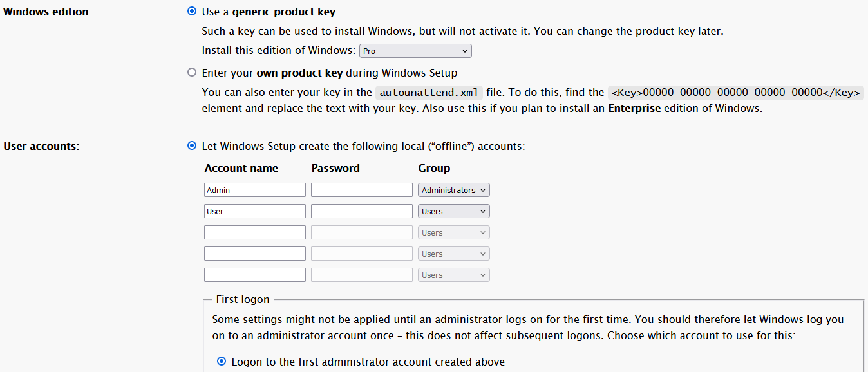Open the Administrators group dropdown
The height and width of the screenshot is (372, 868).
point(454,190)
